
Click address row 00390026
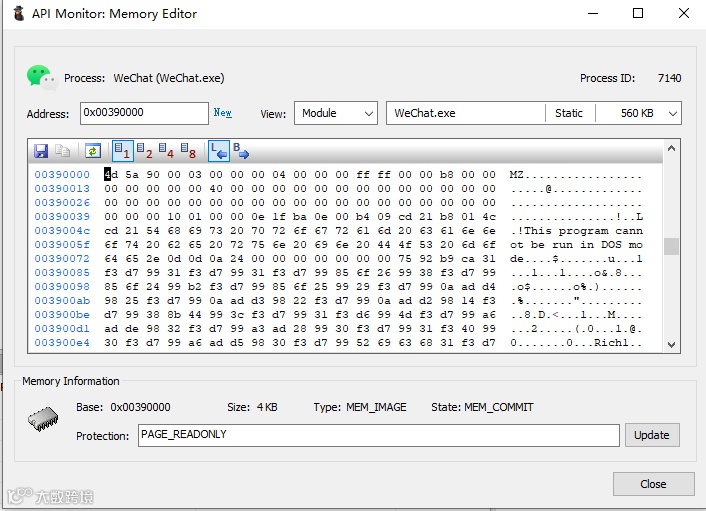point(62,203)
